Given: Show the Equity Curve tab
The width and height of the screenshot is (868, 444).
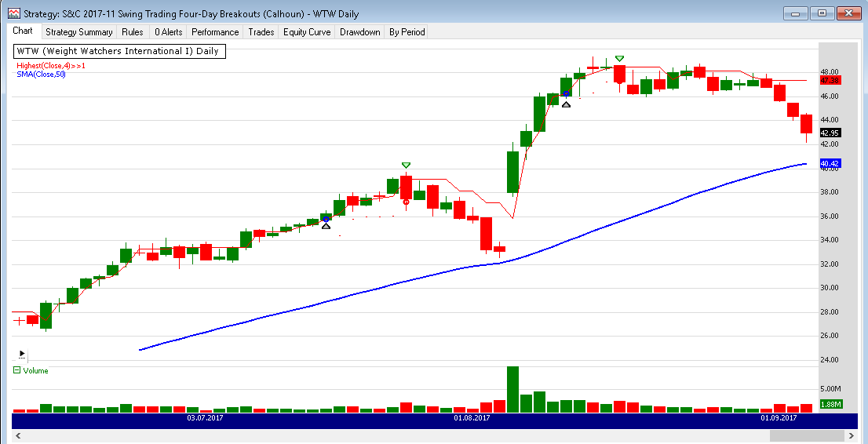Looking at the screenshot, I should 306,32.
